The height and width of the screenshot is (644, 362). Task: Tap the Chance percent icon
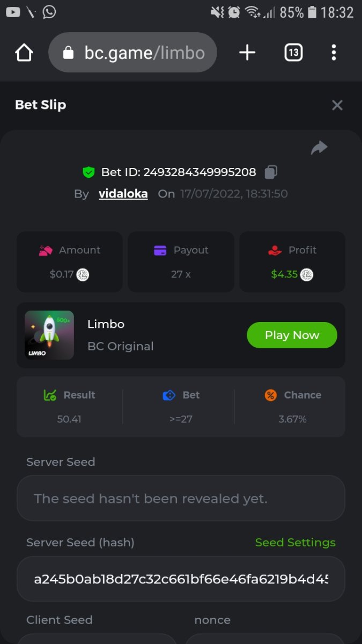(x=271, y=396)
